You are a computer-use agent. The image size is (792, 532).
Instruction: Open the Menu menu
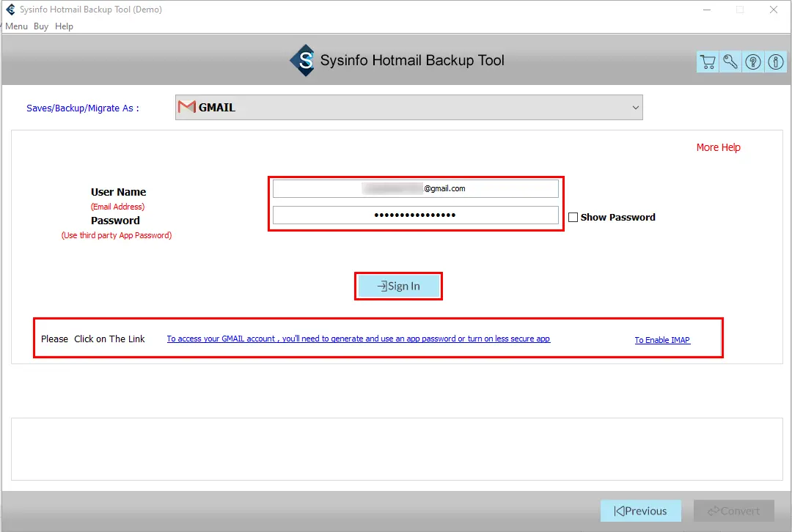(x=16, y=26)
